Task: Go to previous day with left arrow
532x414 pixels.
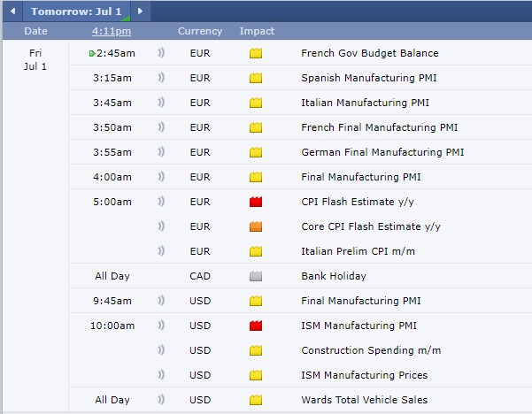Action: coord(12,11)
